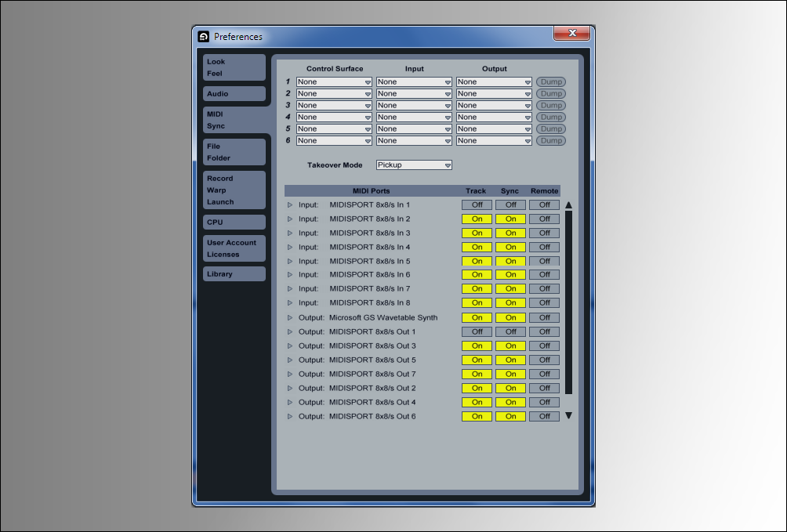Viewport: 787px width, 532px height.
Task: Enable Remote for Microsoft GS Wavetable Synth
Action: [x=544, y=318]
